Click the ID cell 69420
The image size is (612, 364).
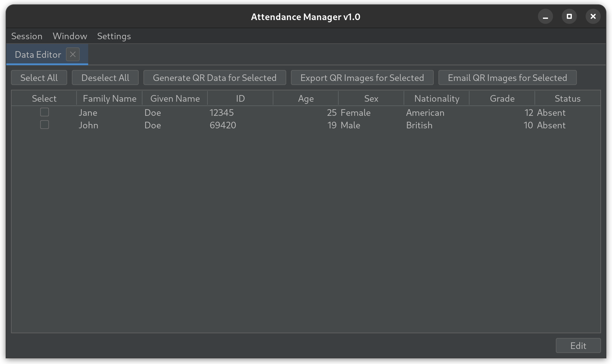(x=240, y=125)
